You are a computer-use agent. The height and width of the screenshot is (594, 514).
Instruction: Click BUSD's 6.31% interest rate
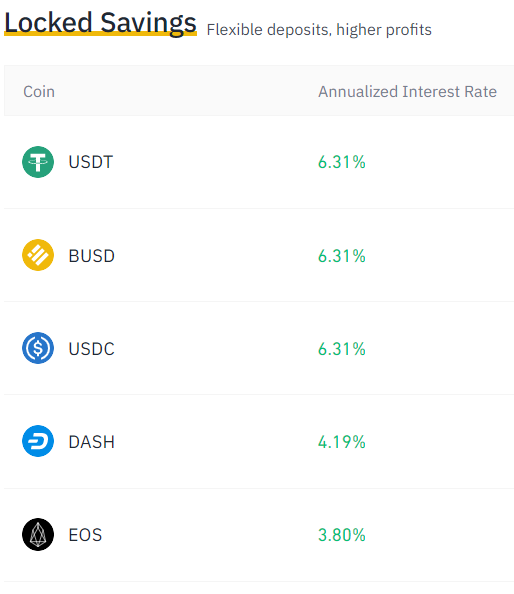click(342, 256)
